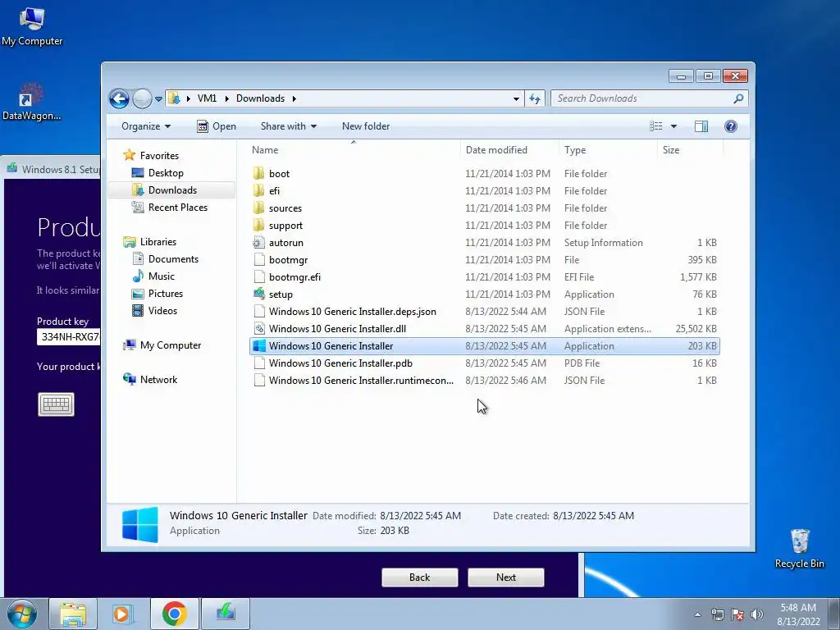Toggle the preview pane
The width and height of the screenshot is (840, 630).
pos(701,126)
